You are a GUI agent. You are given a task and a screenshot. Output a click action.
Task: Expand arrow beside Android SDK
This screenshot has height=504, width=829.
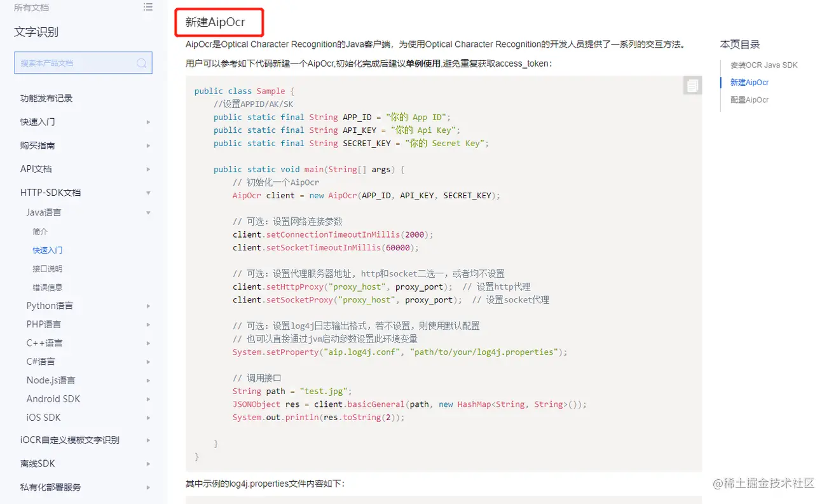[148, 399]
